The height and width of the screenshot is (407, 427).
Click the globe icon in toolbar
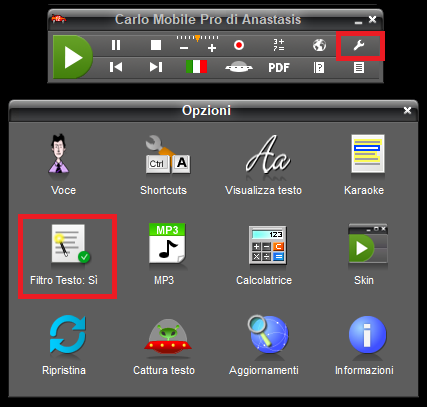pos(319,45)
